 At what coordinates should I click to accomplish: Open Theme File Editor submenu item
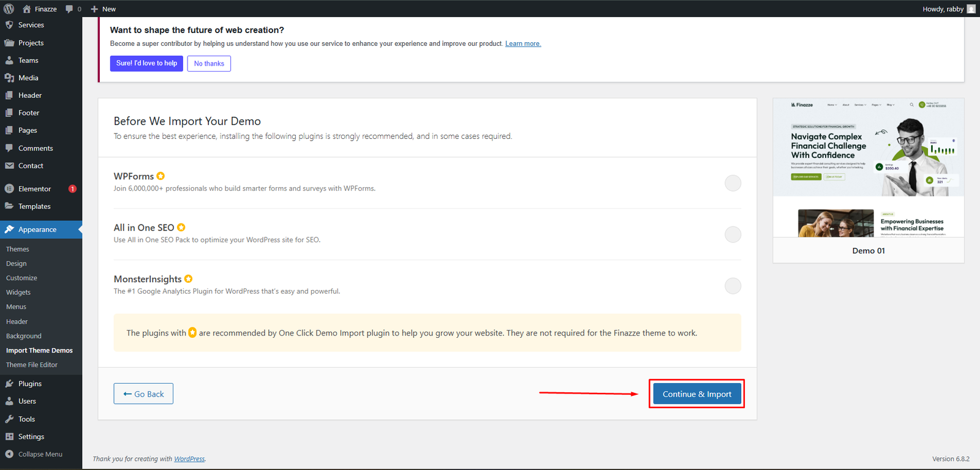click(32, 365)
